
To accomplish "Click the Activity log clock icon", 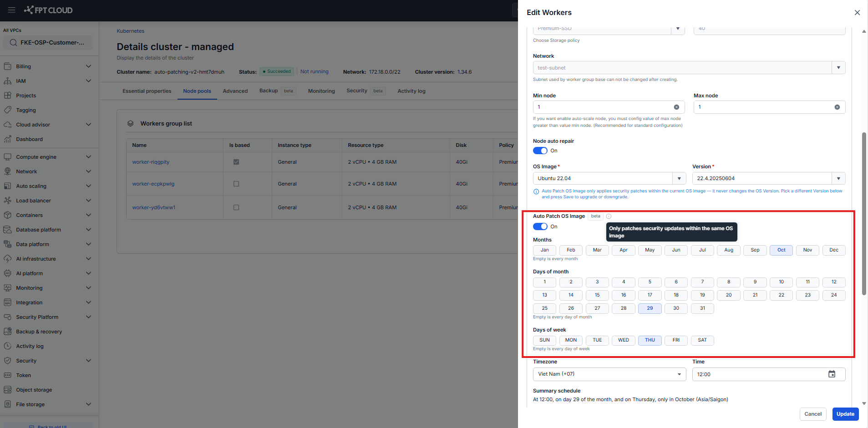I will (8, 346).
